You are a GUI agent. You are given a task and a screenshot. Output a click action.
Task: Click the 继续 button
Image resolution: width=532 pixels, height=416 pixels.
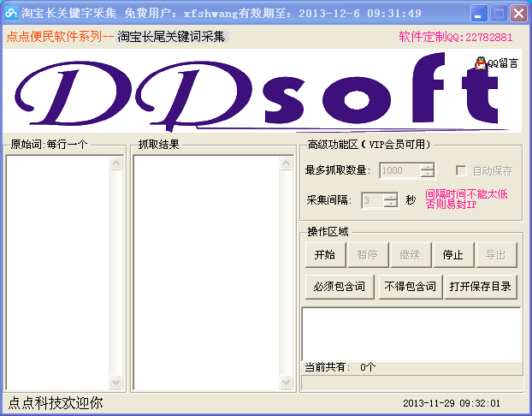click(x=411, y=255)
